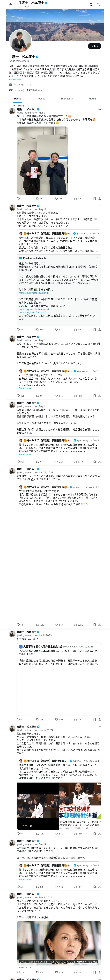
Task: Open the search icon in header
Action: click(x=98, y=5)
